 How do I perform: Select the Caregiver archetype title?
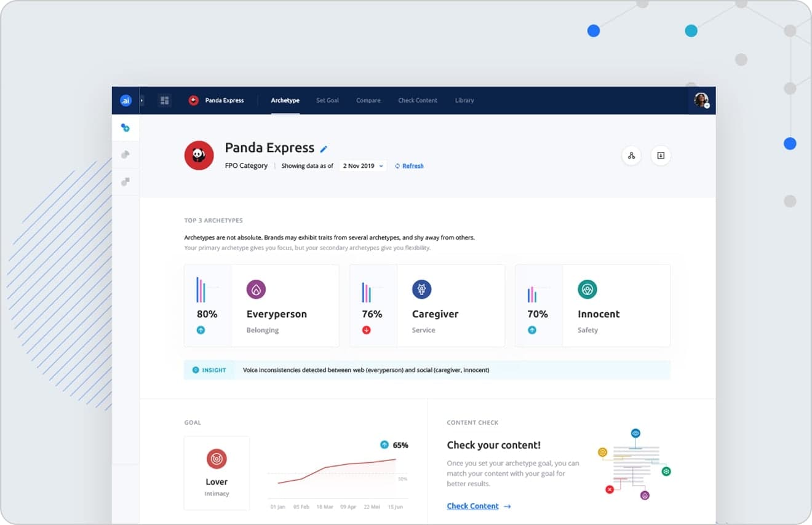(436, 314)
